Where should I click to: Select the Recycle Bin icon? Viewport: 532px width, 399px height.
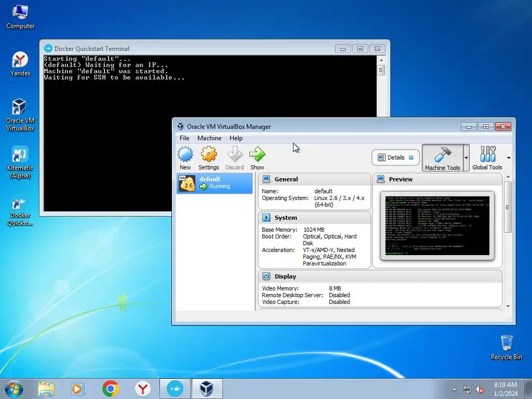[x=507, y=348]
